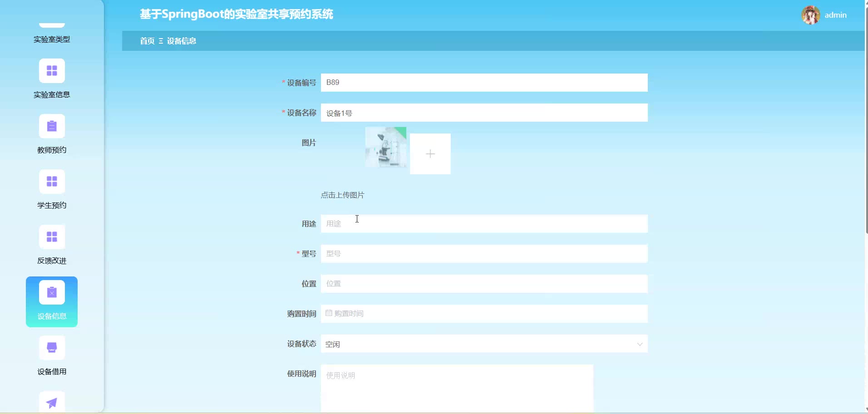Click the paper plane sidebar icon
This screenshot has height=414, width=868.
pyautogui.click(x=52, y=402)
